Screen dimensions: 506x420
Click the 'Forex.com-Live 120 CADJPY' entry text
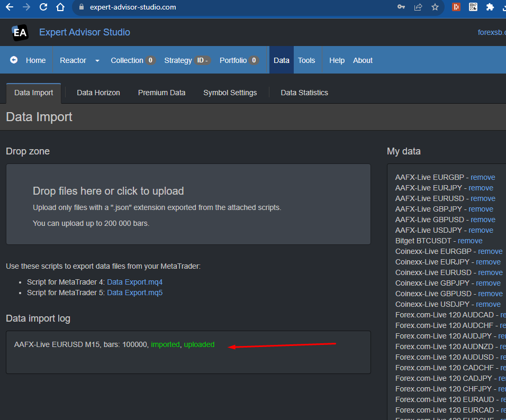(x=444, y=378)
